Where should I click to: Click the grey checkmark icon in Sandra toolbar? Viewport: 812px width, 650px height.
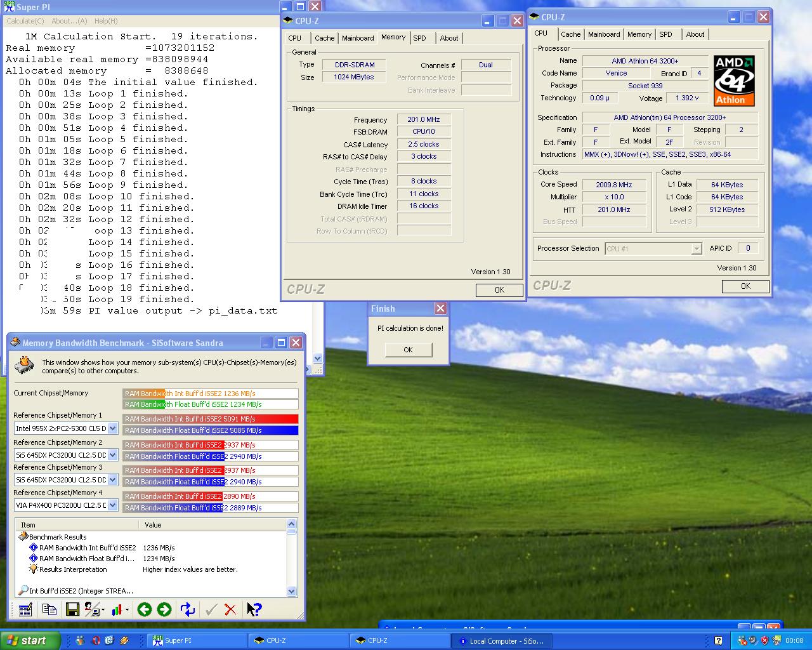(x=211, y=610)
